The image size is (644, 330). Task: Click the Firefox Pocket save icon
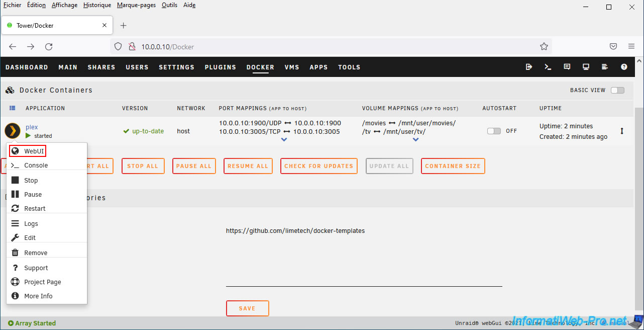pyautogui.click(x=613, y=46)
